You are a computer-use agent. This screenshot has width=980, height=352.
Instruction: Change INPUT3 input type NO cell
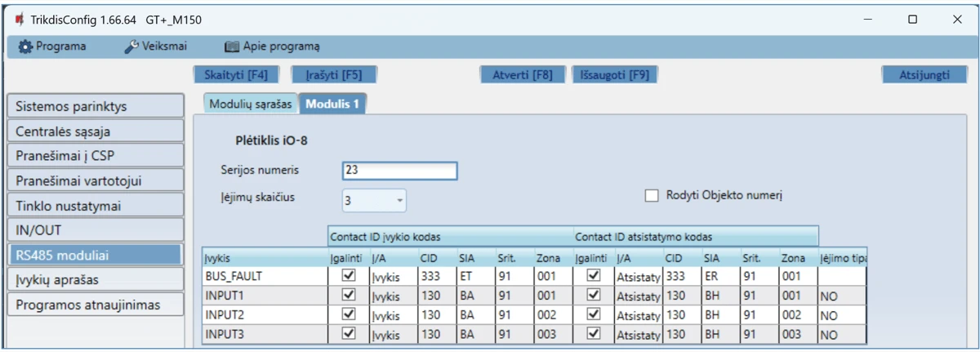pos(841,335)
